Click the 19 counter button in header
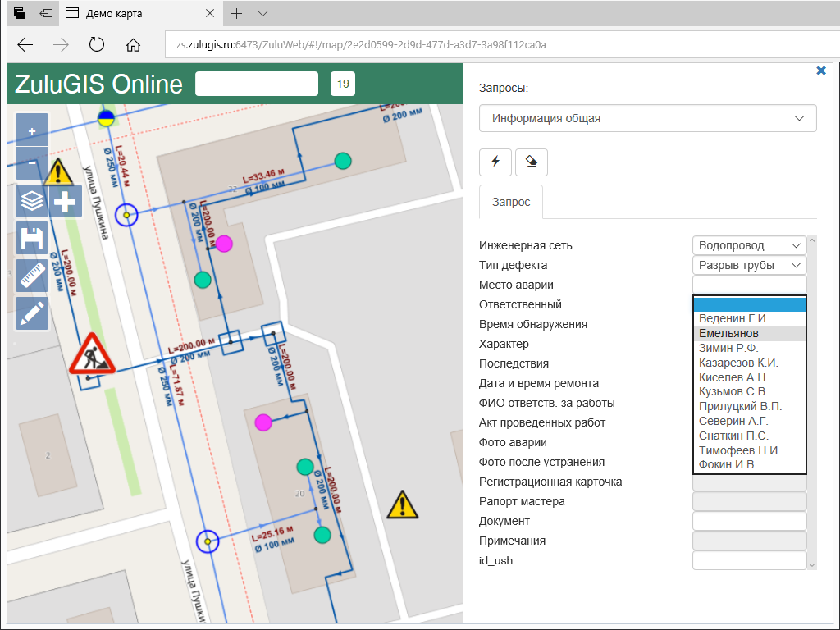Viewport: 840px width, 630px height. click(343, 84)
